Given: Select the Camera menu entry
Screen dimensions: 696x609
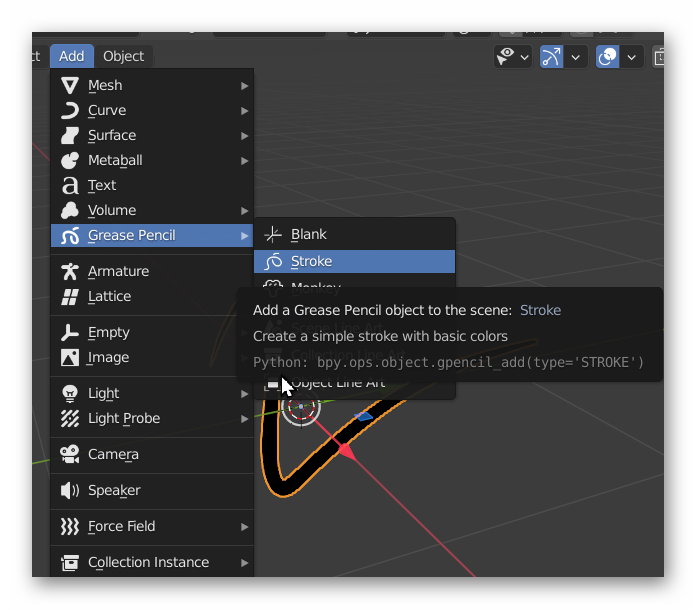Looking at the screenshot, I should pyautogui.click(x=152, y=454).
